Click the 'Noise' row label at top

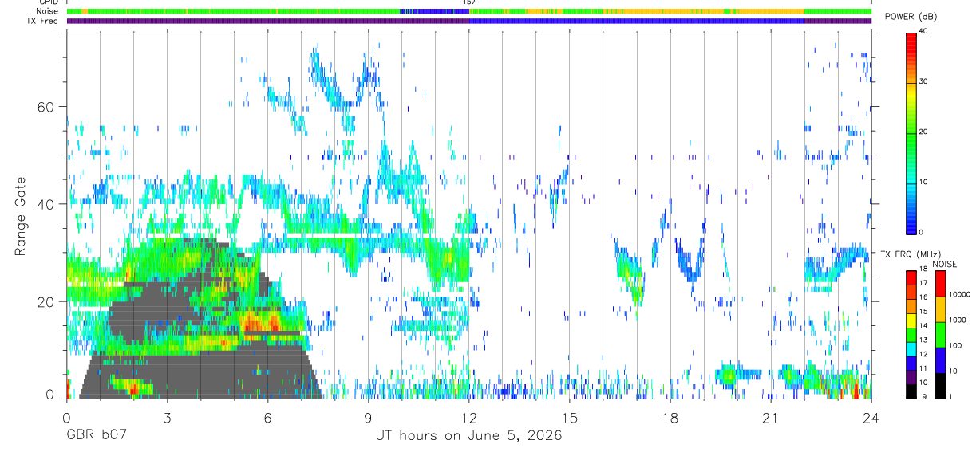(x=48, y=11)
